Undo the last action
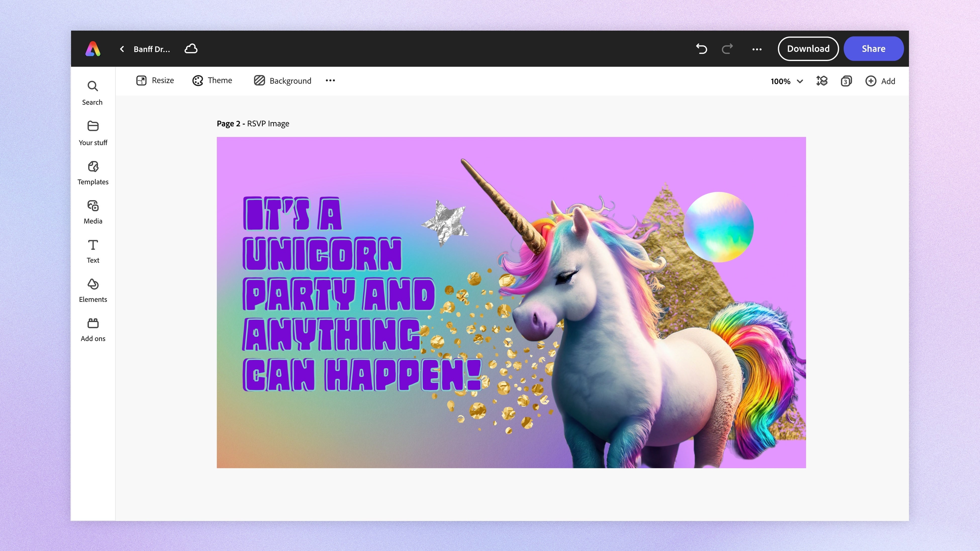 [x=701, y=49]
